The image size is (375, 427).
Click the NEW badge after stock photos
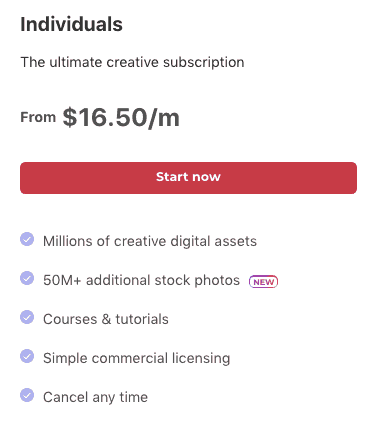263,282
